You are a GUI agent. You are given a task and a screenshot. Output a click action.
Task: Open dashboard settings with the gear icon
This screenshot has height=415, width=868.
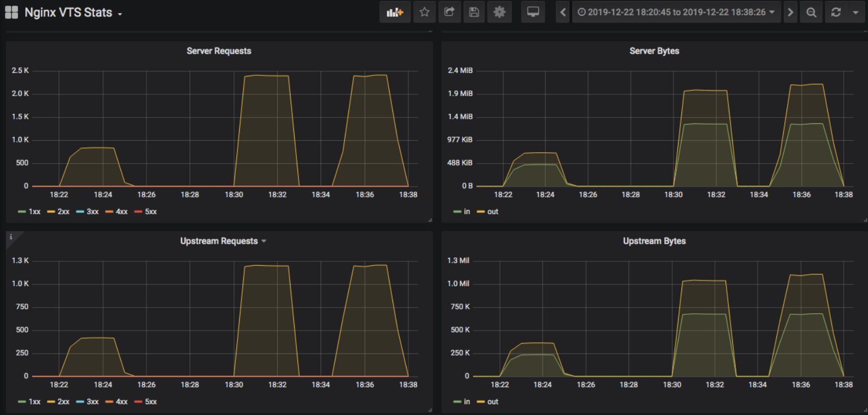499,12
